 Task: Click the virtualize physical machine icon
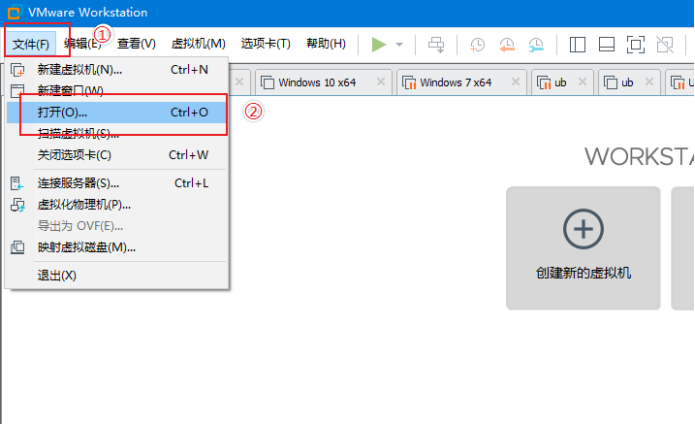(x=18, y=205)
